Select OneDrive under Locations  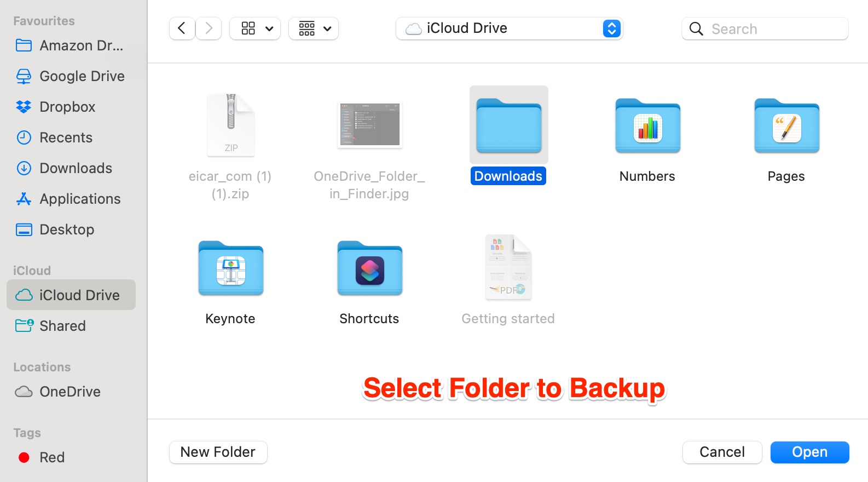tap(71, 392)
